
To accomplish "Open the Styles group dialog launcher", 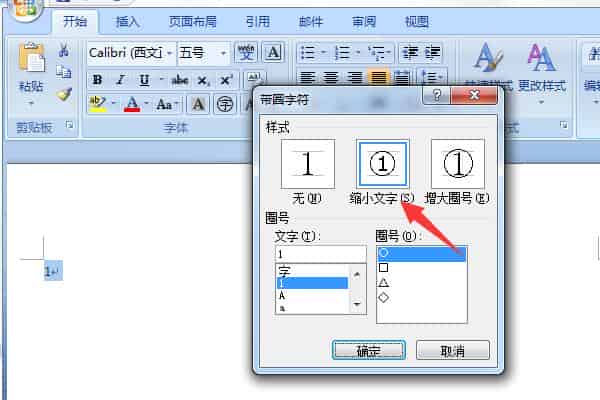I will tap(564, 125).
